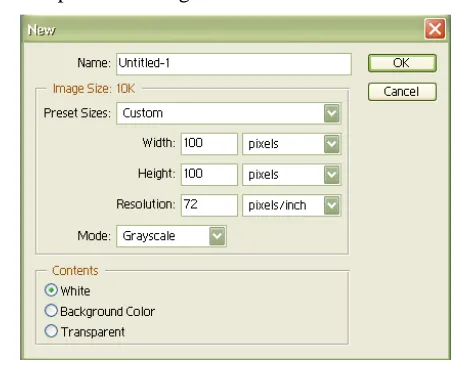This screenshot has height=370, width=458.
Task: Expand the Height units dropdown arrow
Action: pyautogui.click(x=331, y=175)
